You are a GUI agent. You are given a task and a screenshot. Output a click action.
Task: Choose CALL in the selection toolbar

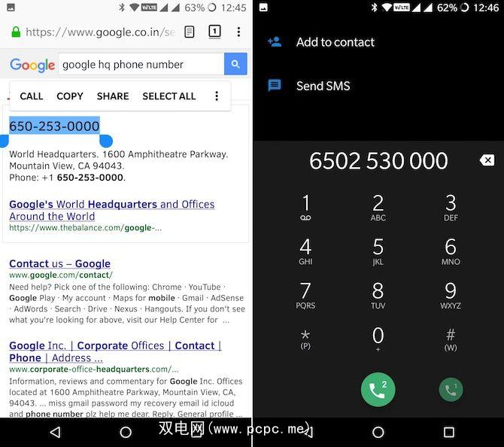tap(31, 96)
